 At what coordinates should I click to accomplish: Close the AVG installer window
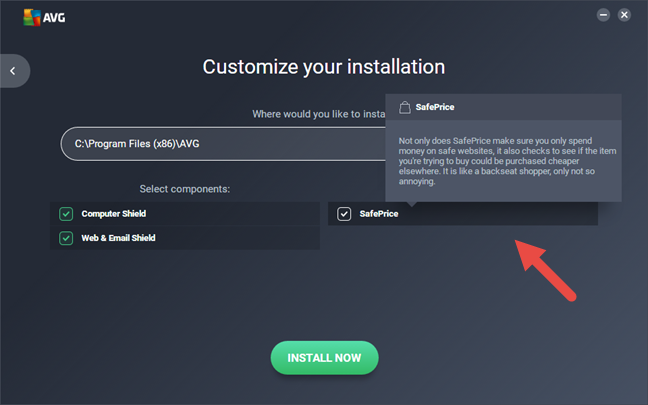624,15
